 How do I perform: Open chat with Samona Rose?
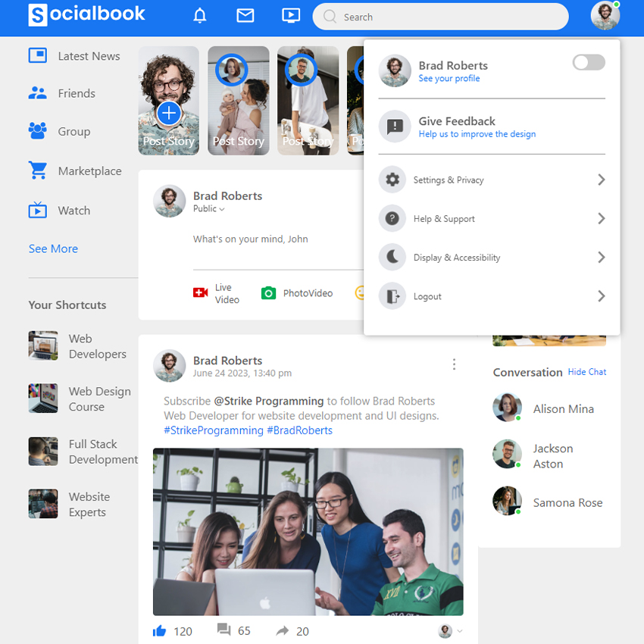[548, 502]
